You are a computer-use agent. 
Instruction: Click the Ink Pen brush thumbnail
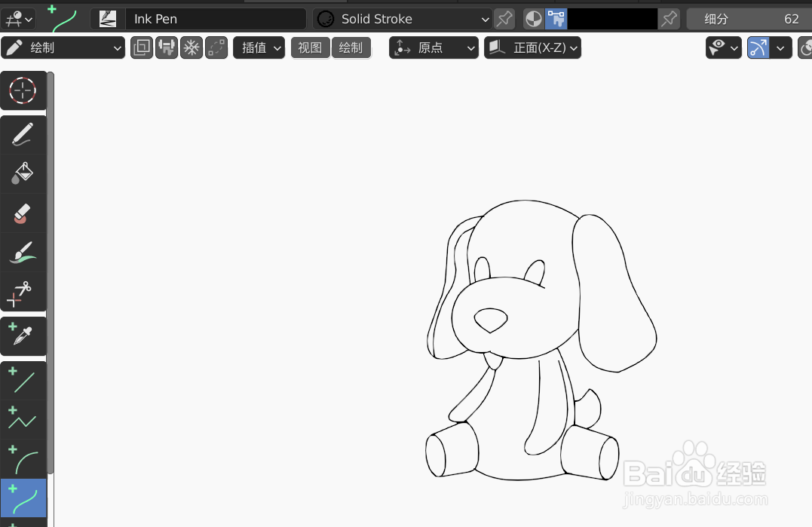pyautogui.click(x=108, y=19)
